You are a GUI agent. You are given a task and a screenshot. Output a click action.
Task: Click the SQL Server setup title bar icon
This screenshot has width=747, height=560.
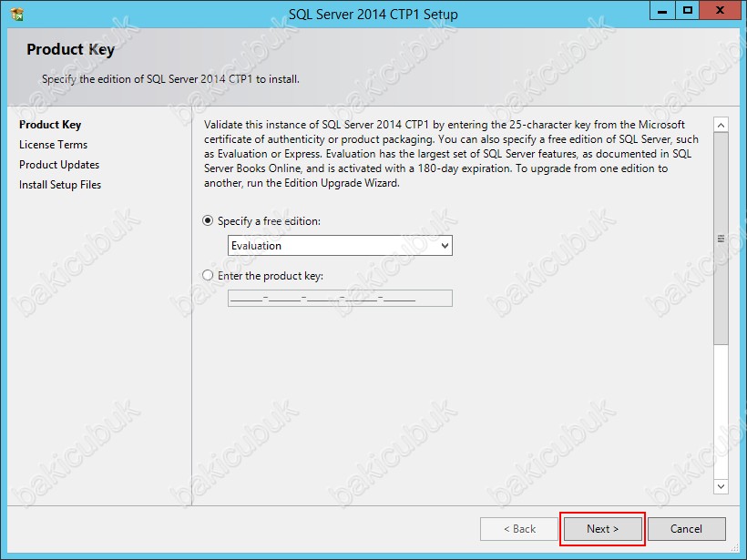(17, 15)
